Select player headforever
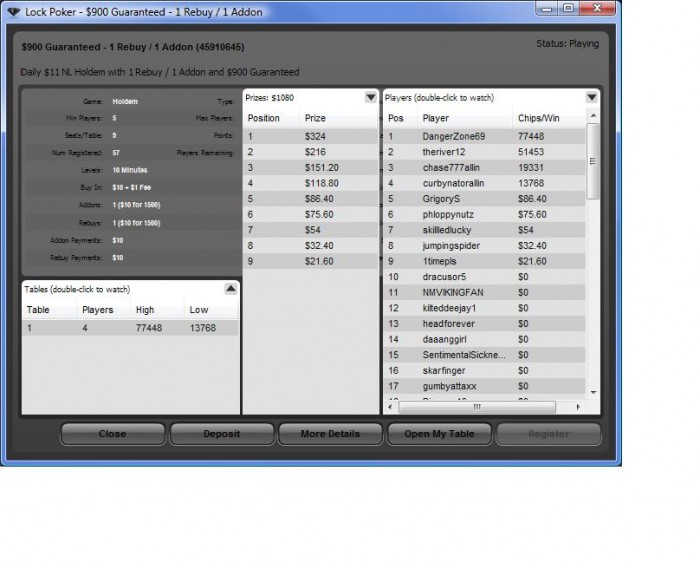The height and width of the screenshot is (562, 700). pos(484,324)
